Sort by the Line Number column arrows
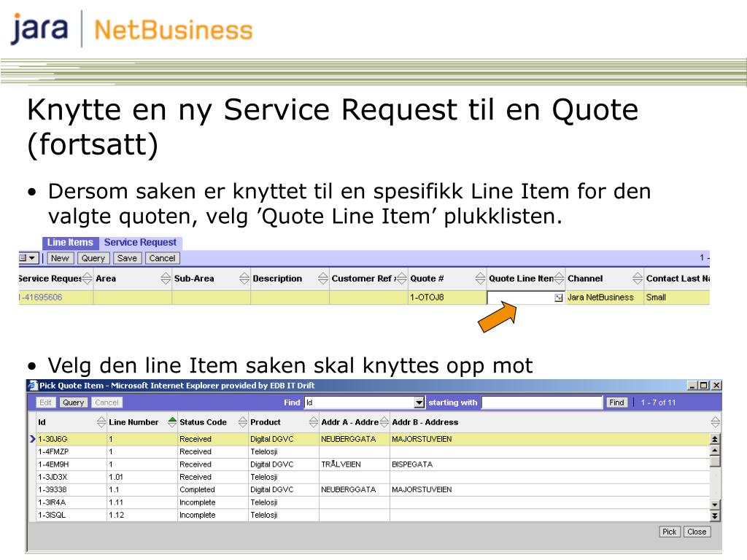 (x=172, y=422)
